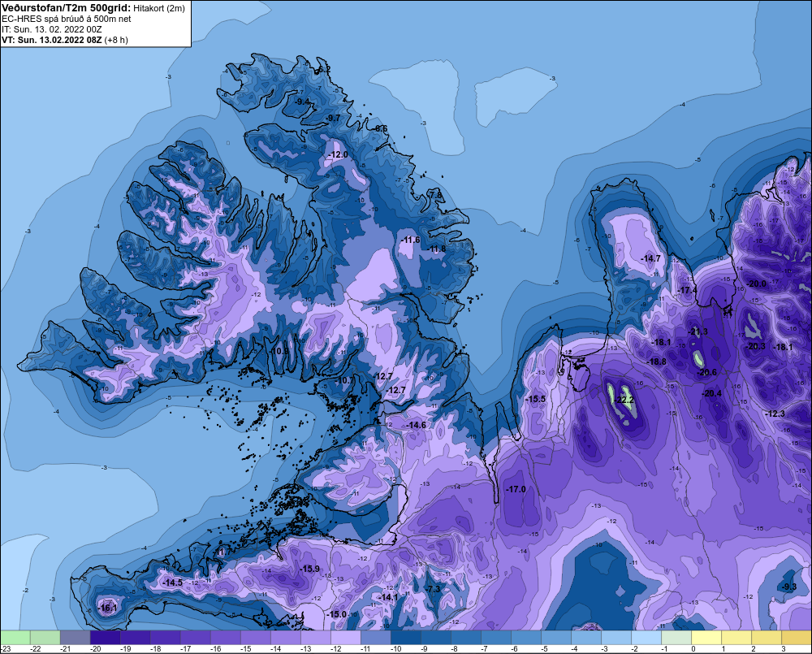
Task: Click the -20.0 temperature label
Action: click(x=756, y=284)
